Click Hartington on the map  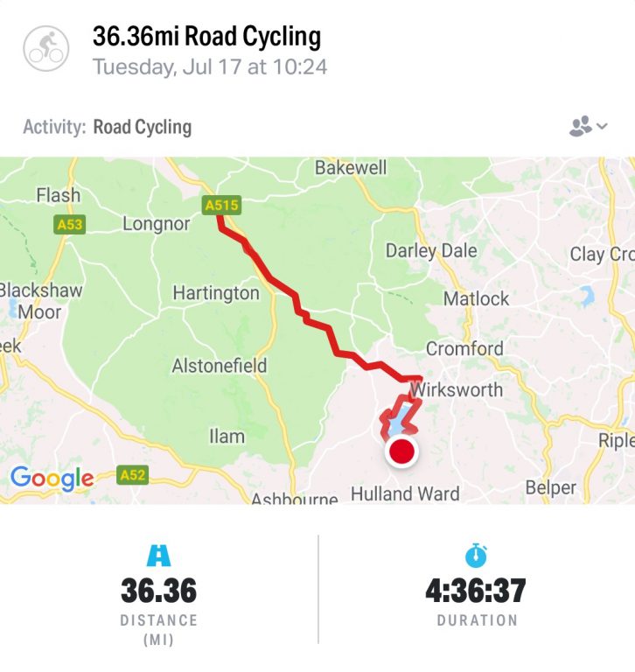[216, 293]
